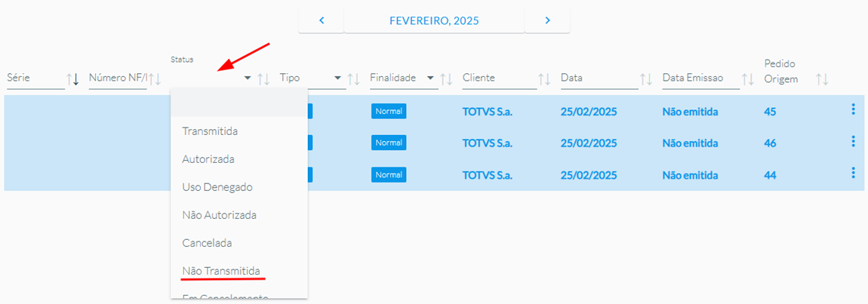Open row actions menu for pedido 45
Image resolution: width=868 pixels, height=304 pixels.
tap(852, 109)
